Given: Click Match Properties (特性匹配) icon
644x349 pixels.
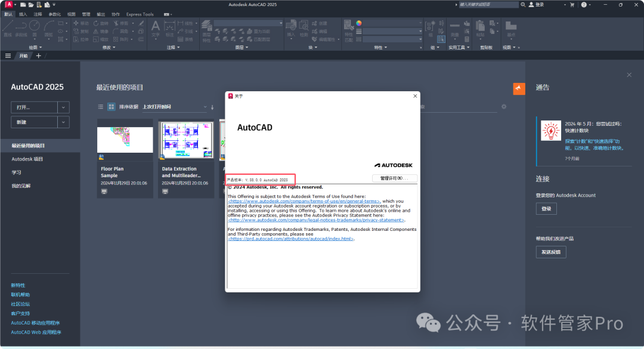Looking at the screenshot, I should 348,31.
